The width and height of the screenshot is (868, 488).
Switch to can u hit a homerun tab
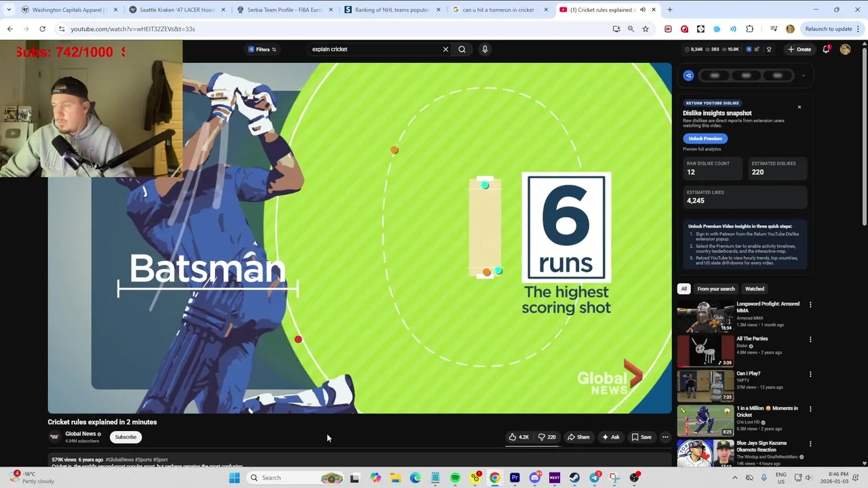(499, 9)
